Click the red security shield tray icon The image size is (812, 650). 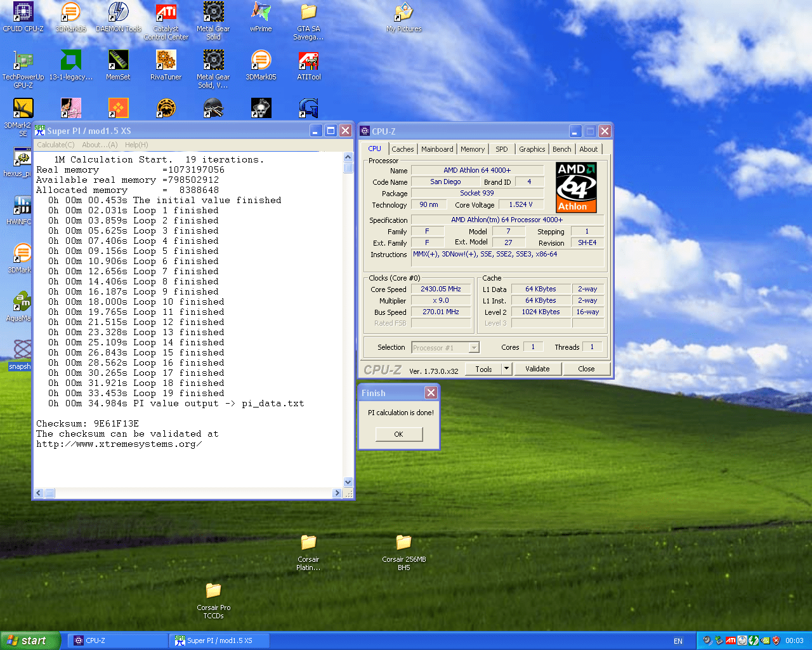(x=776, y=640)
